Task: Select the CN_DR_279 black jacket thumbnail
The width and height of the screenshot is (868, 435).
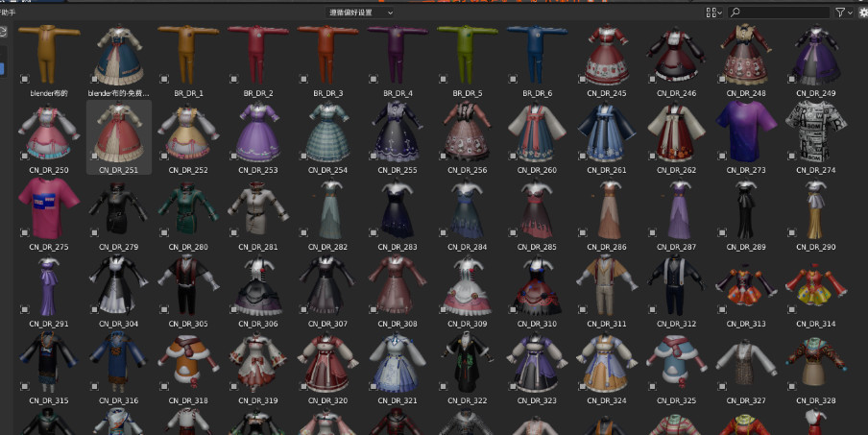Action: point(118,208)
